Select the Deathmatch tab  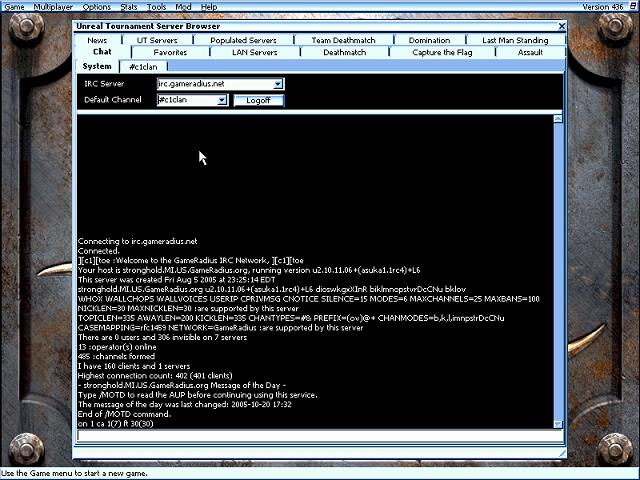pyautogui.click(x=344, y=52)
